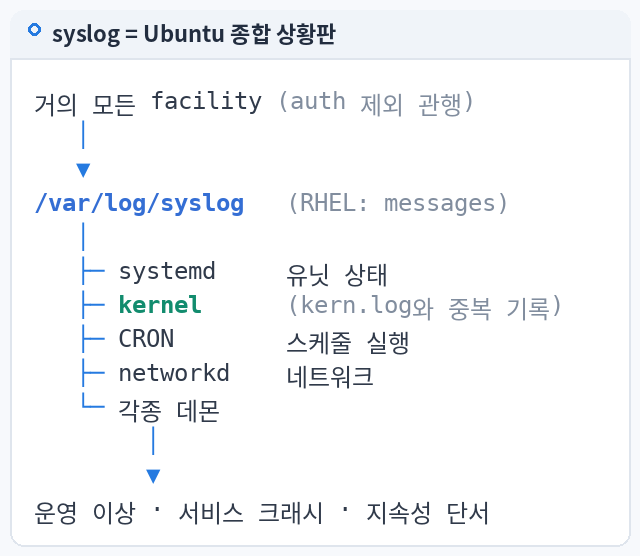Click the down arrow below 각종 데몬

click(x=153, y=476)
